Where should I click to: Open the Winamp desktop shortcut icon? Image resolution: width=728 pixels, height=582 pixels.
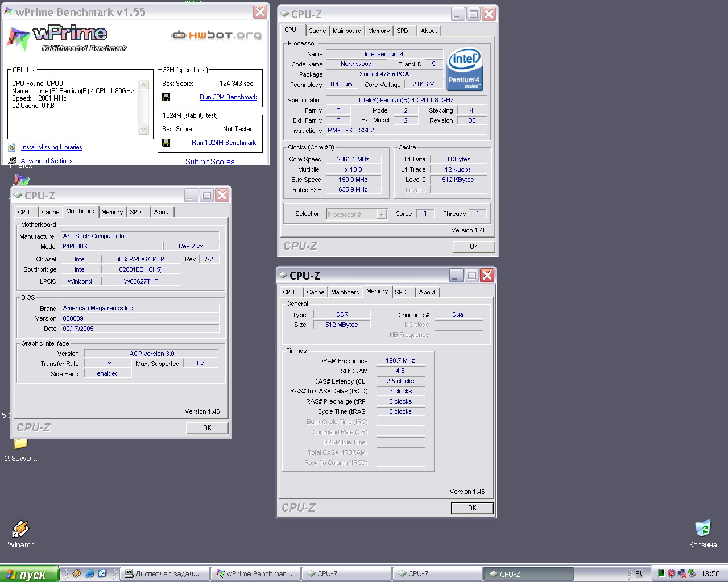20,529
